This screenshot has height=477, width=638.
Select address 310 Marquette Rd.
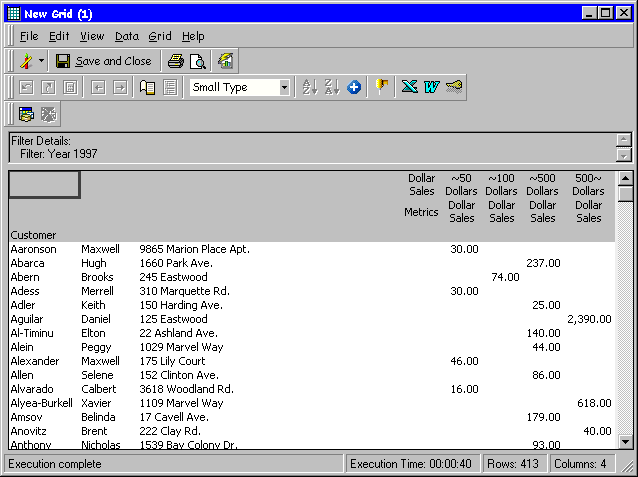(184, 291)
